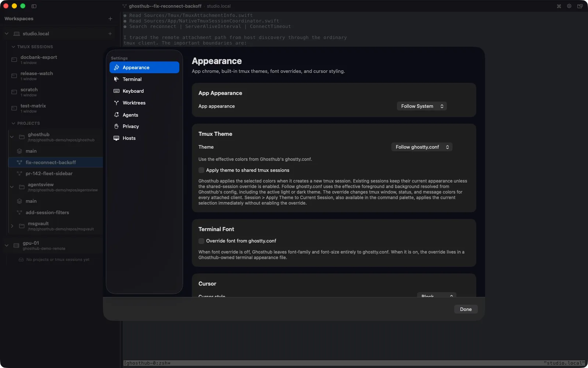588x368 pixels.
Task: Click the gpu-01 server icon
Action: click(x=16, y=245)
